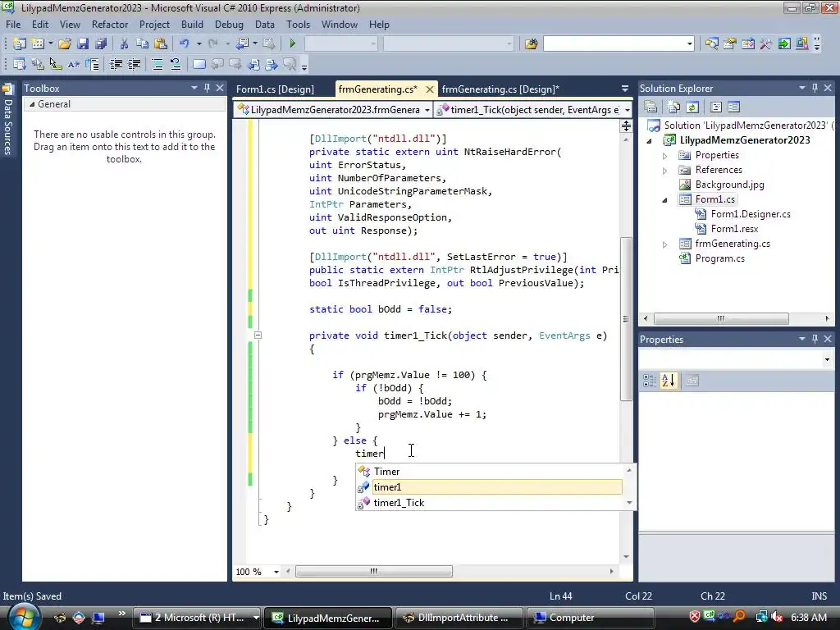Collapse the Form1.cs tree node
Image resolution: width=840 pixels, height=630 pixels.
(x=664, y=200)
